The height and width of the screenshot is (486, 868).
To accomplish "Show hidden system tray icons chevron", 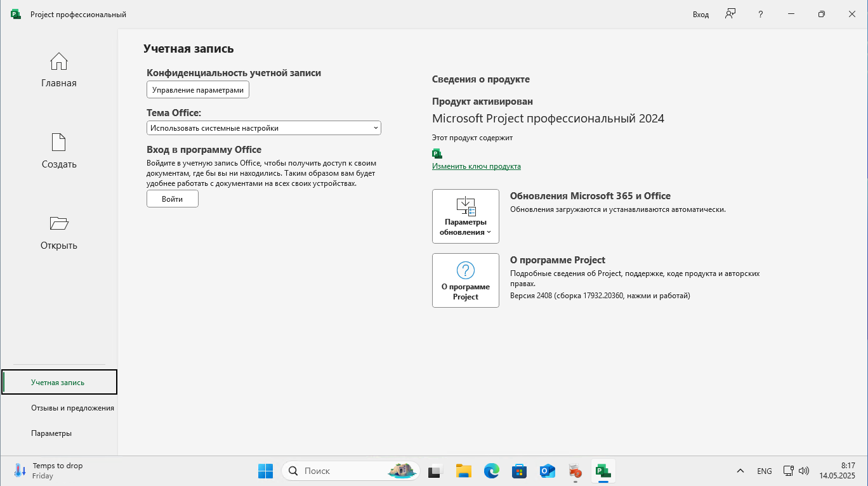I will [x=740, y=471].
